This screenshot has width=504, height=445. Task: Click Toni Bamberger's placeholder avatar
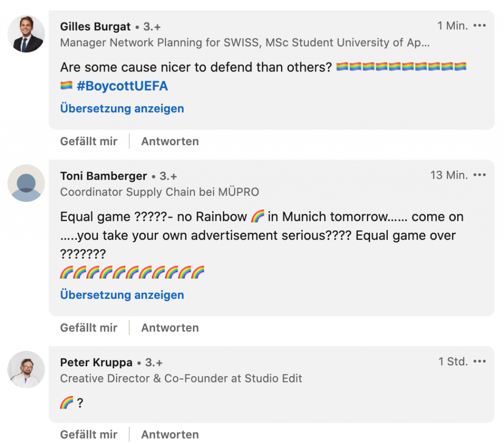26,183
